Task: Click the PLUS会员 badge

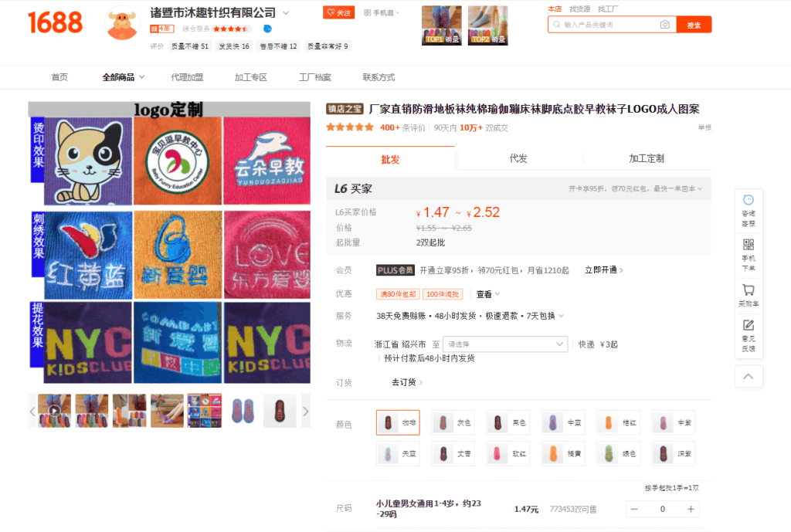Action: [395, 270]
